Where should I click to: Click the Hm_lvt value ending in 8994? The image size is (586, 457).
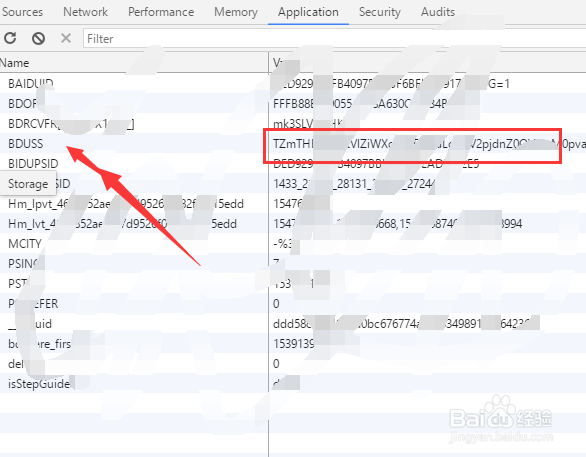(x=398, y=224)
